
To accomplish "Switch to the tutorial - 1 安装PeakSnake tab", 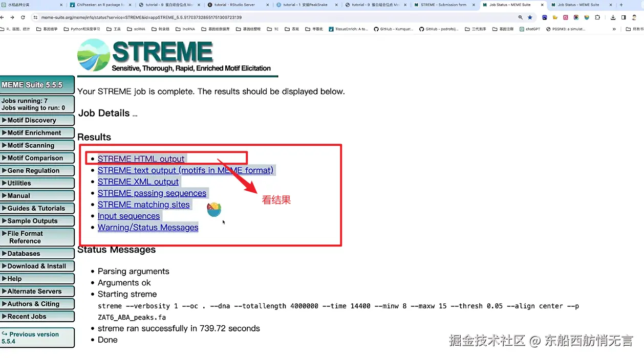I will click(x=306, y=5).
